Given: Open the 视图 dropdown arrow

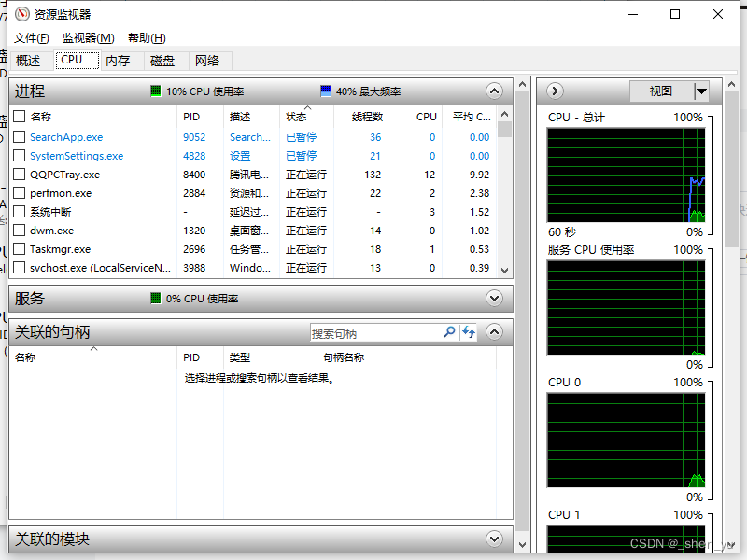Looking at the screenshot, I should coord(701,91).
